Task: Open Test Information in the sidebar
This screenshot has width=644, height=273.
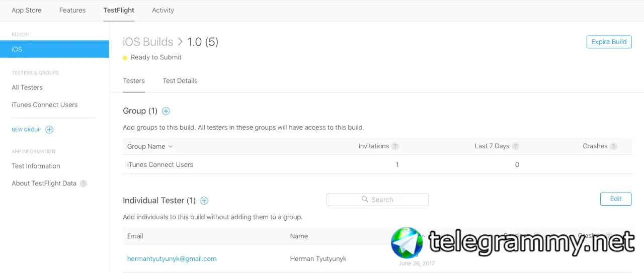Action: tap(36, 166)
